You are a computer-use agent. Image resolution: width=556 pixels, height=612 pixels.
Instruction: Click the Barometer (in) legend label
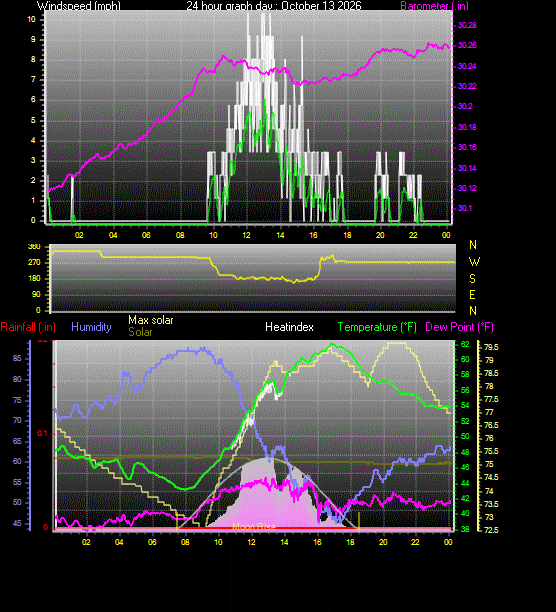(434, 5)
